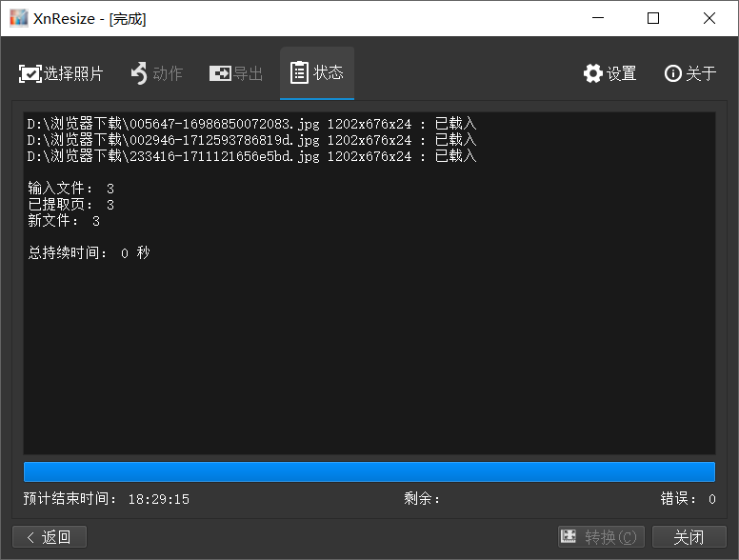The image size is (739, 560).
Task: Maximize the XnResize window
Action: 653,18
